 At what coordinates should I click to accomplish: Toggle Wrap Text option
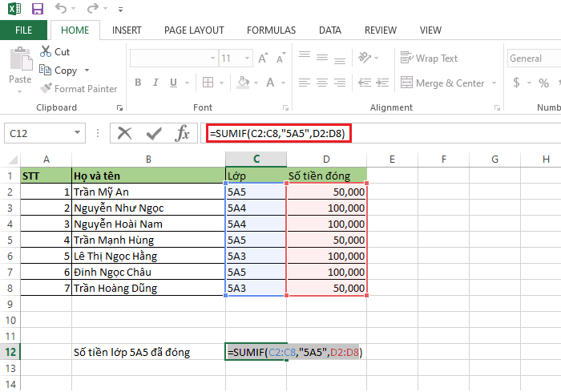click(429, 58)
